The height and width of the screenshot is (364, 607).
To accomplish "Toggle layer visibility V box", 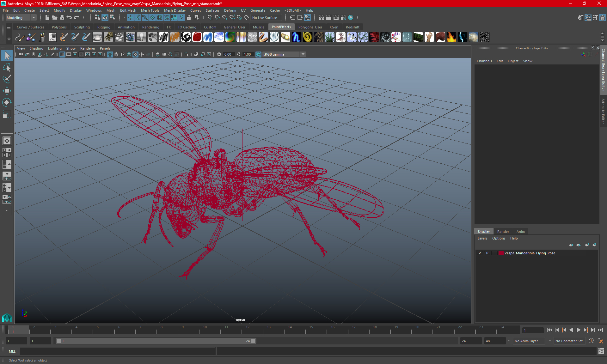I will coord(480,253).
